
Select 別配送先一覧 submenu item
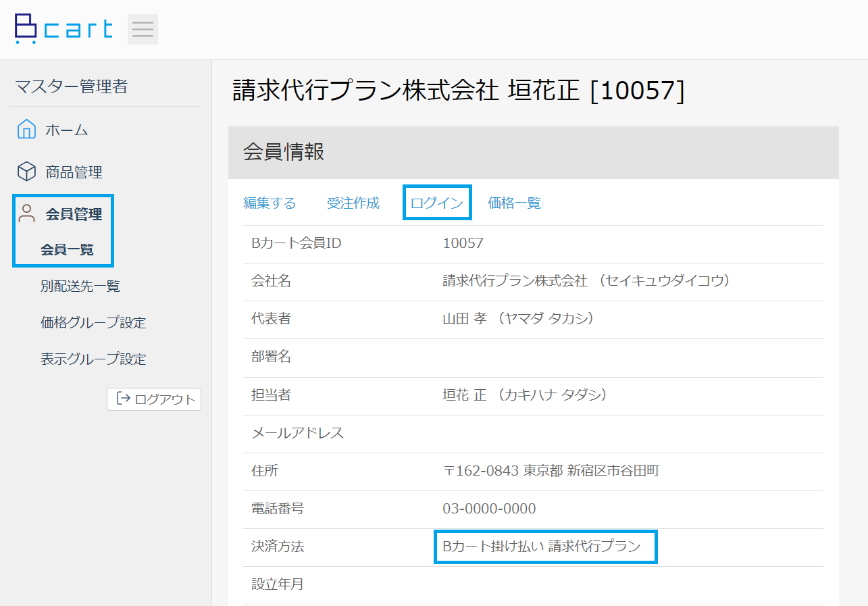pos(80,286)
